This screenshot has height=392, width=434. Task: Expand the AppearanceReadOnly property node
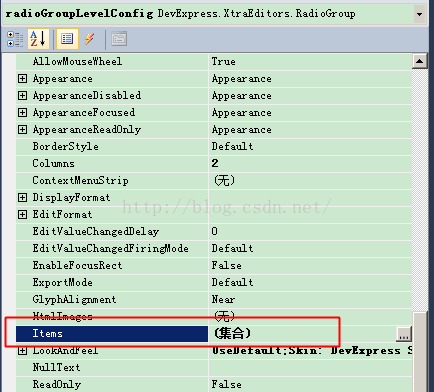tap(22, 129)
